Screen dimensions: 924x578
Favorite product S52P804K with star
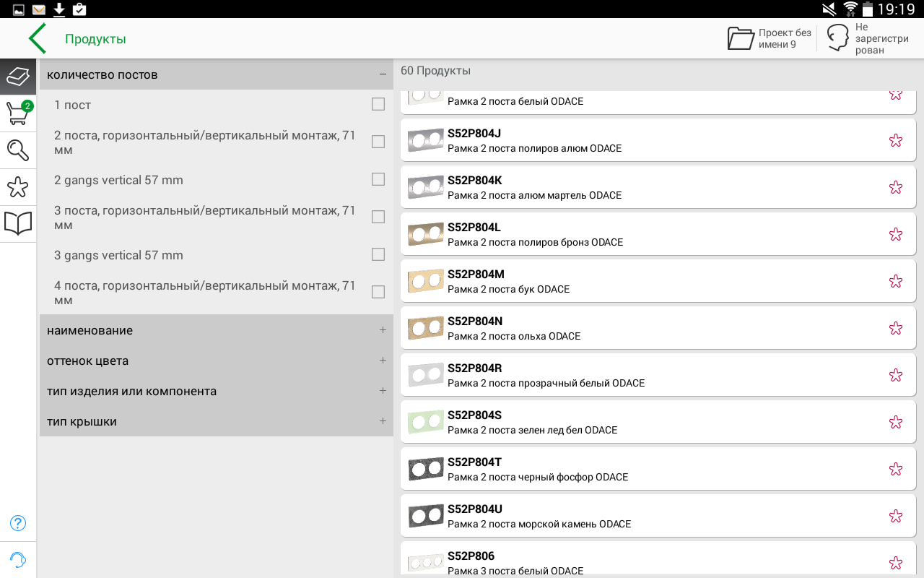tap(896, 187)
